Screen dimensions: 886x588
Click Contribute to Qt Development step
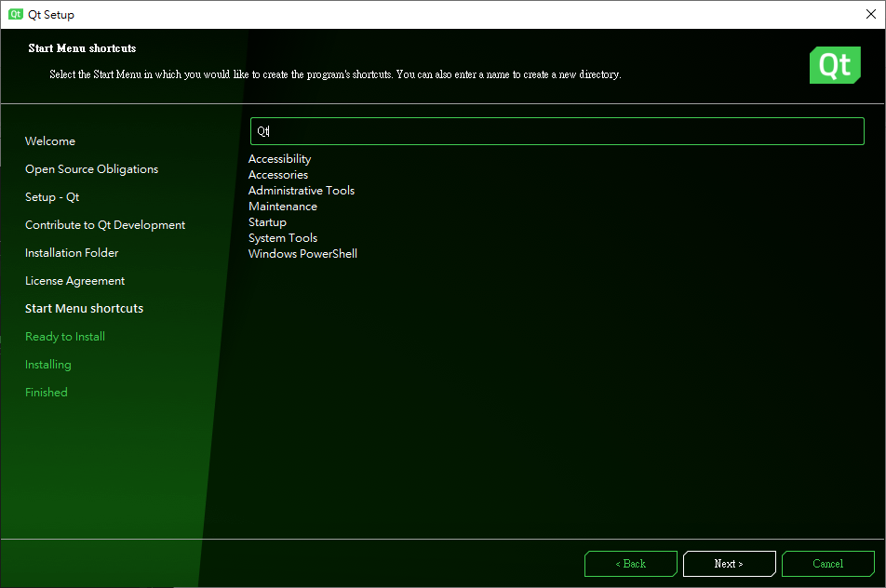click(105, 225)
